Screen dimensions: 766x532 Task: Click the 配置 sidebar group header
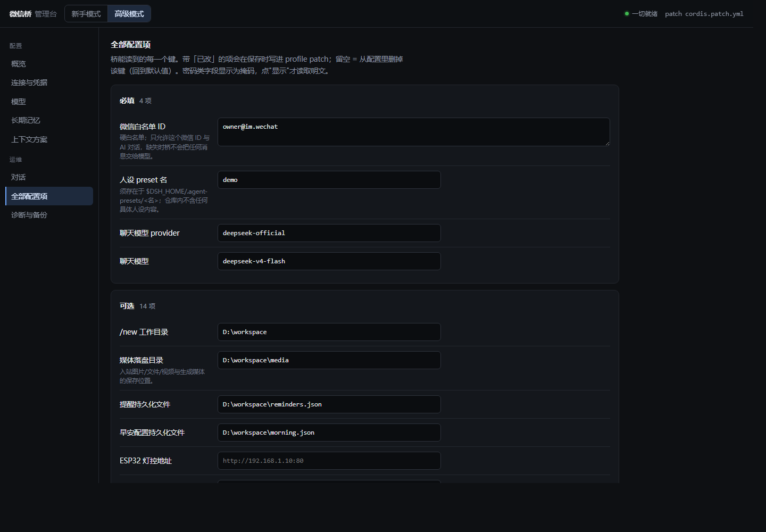pos(16,46)
